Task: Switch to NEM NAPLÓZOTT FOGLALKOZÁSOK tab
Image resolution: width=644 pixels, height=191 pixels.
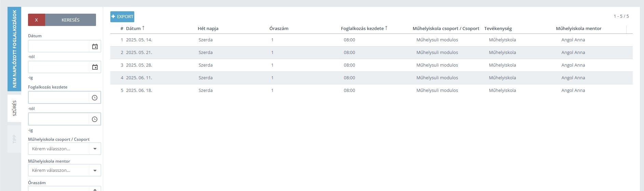Action: tap(14, 49)
